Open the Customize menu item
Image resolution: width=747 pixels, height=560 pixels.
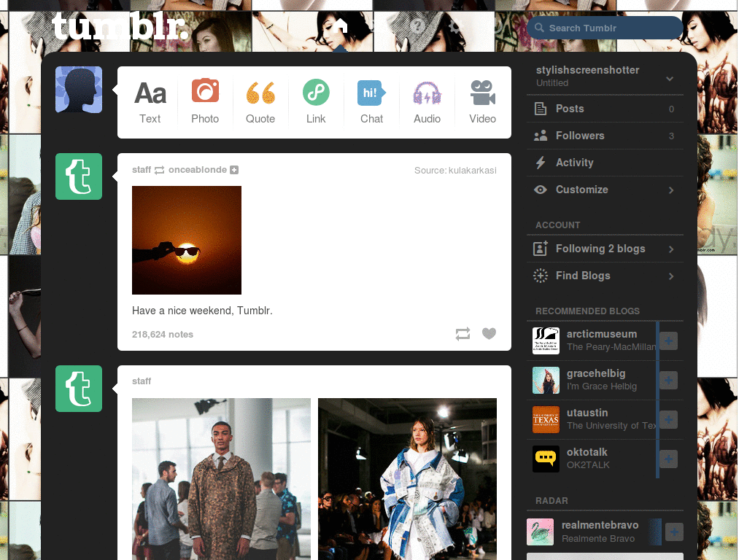coord(605,190)
